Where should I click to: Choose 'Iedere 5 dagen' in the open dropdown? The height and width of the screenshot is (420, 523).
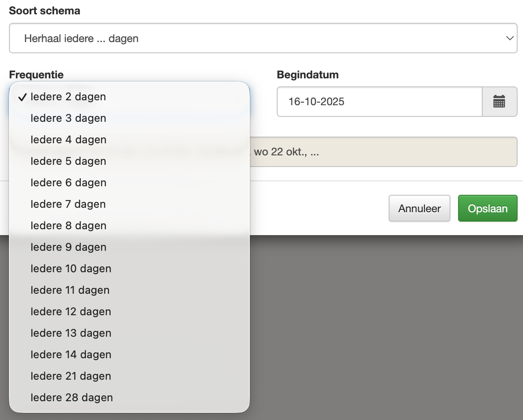coord(68,161)
